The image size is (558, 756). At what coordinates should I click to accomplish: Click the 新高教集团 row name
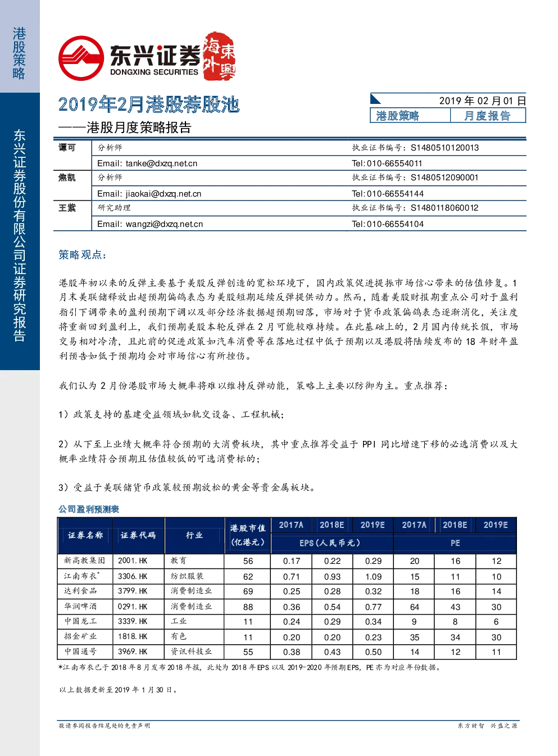[x=84, y=561]
